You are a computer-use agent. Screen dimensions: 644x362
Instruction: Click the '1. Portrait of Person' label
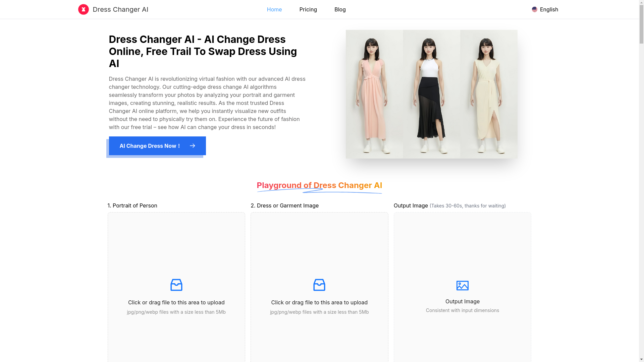click(132, 205)
